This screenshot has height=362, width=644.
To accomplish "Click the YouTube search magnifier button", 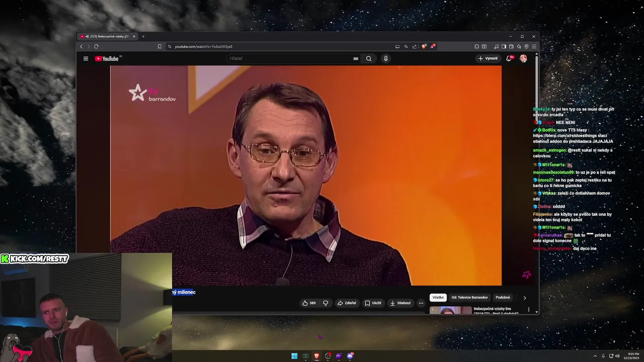I will [369, 58].
